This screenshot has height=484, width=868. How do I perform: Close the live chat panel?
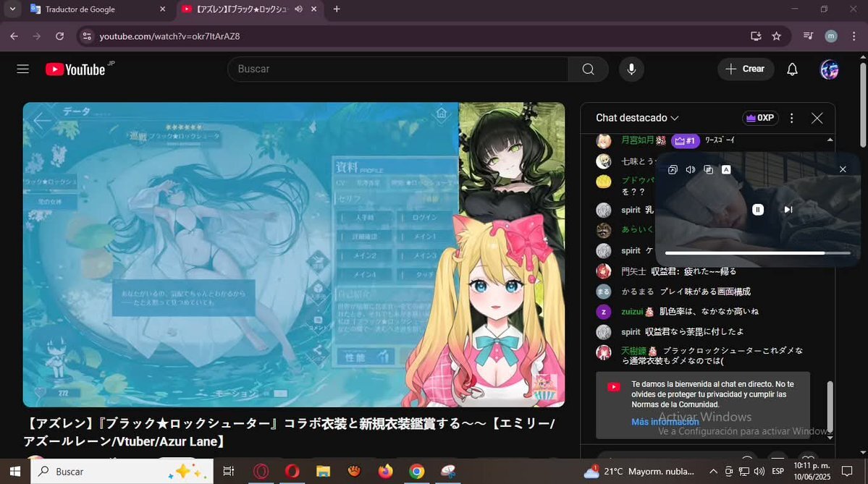pos(817,118)
